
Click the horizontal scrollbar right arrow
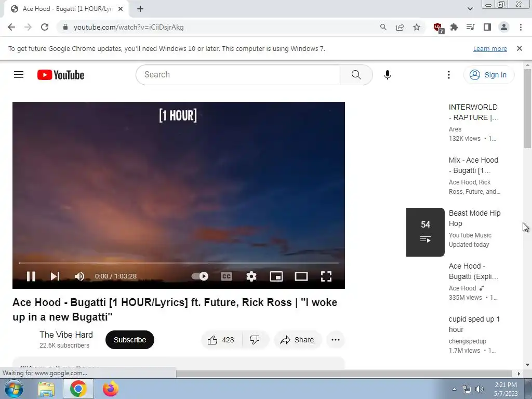[518, 373]
